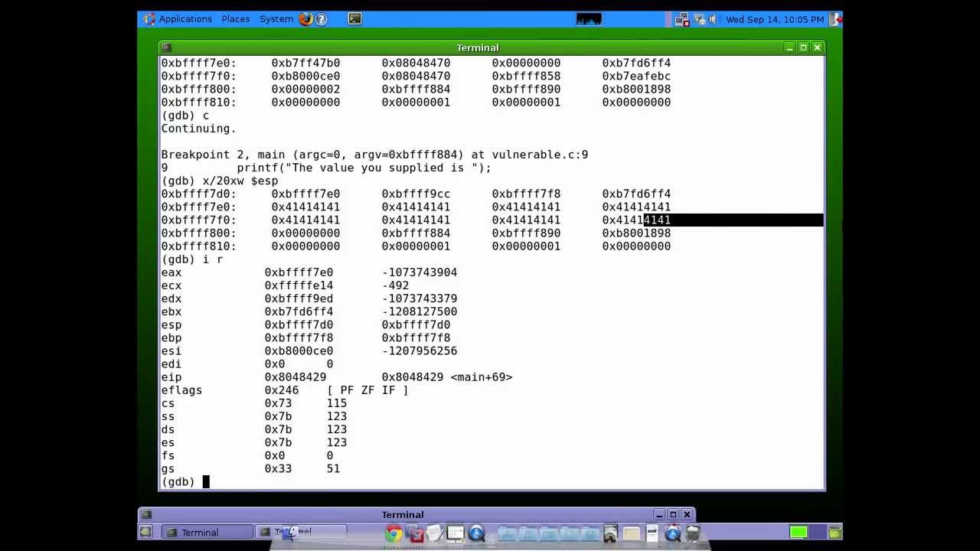Click the esi value 0xb8000ce0
The image size is (980, 551).
coord(299,351)
